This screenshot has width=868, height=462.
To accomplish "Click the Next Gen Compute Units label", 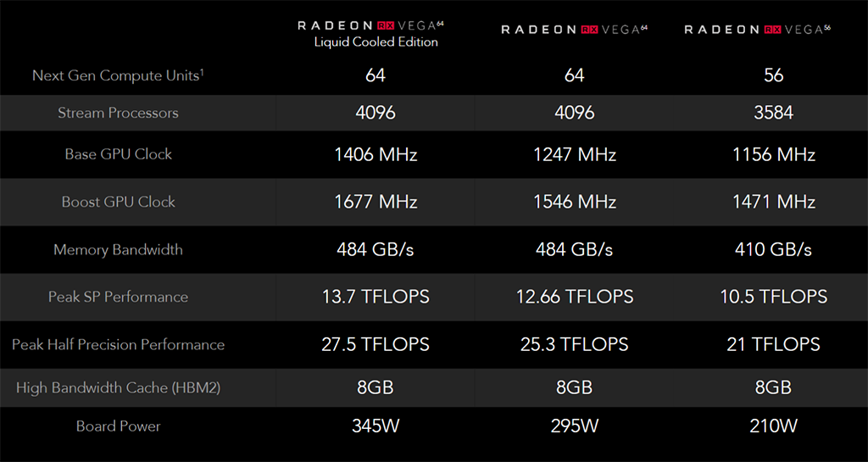I will coord(118,75).
